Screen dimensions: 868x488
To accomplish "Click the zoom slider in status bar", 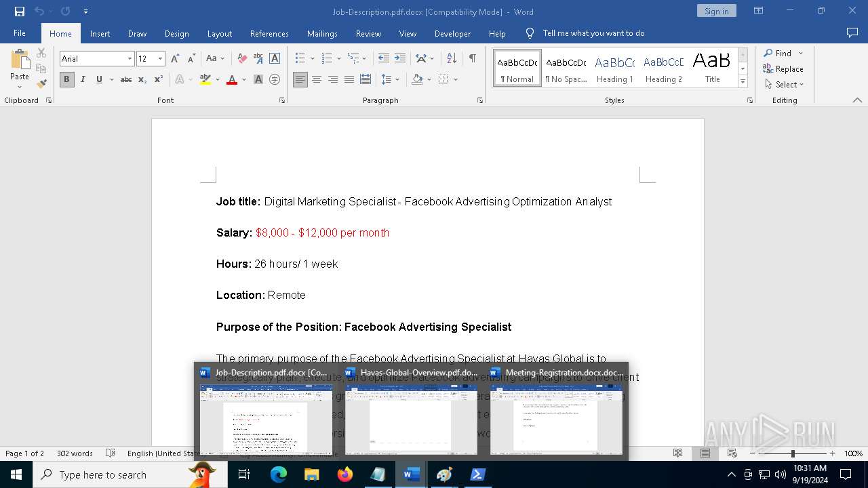I will (793, 453).
